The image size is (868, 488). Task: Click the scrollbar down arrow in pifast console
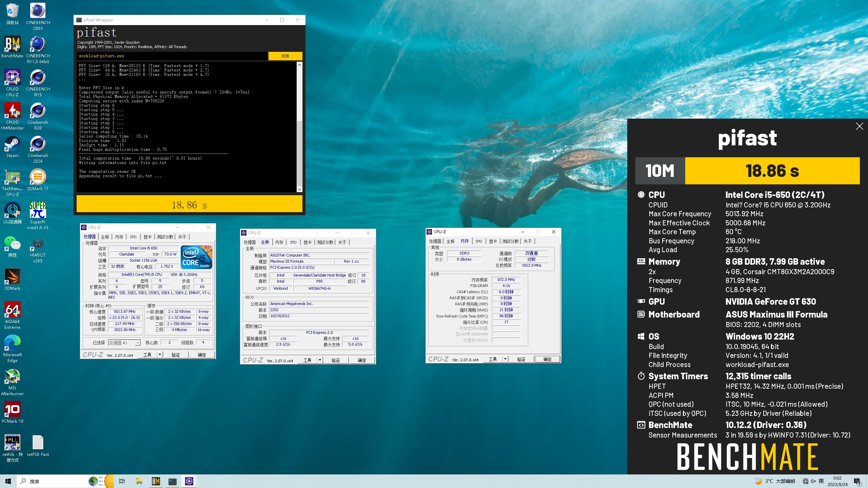tap(299, 189)
